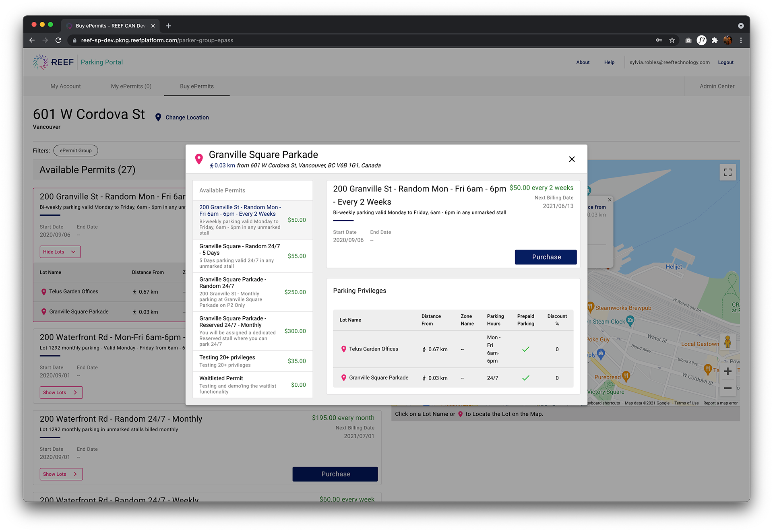
Task: Open the saved passwords key icon
Action: pyautogui.click(x=659, y=40)
